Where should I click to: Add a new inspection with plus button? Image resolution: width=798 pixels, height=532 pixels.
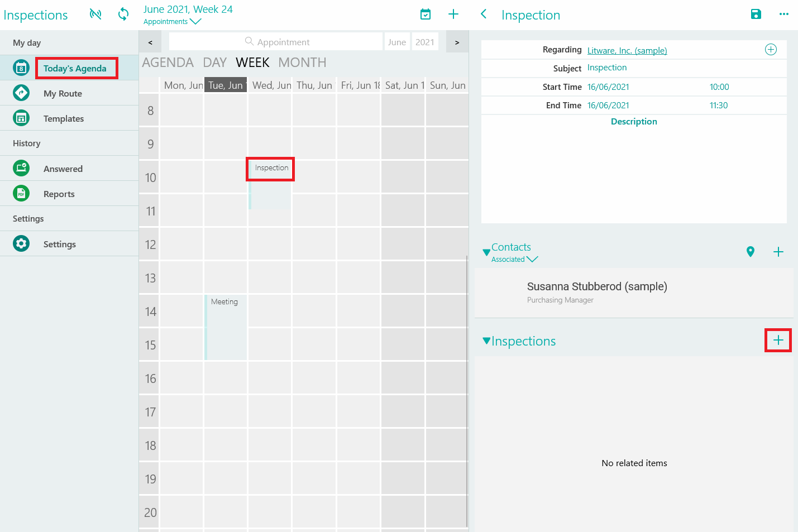pyautogui.click(x=778, y=340)
